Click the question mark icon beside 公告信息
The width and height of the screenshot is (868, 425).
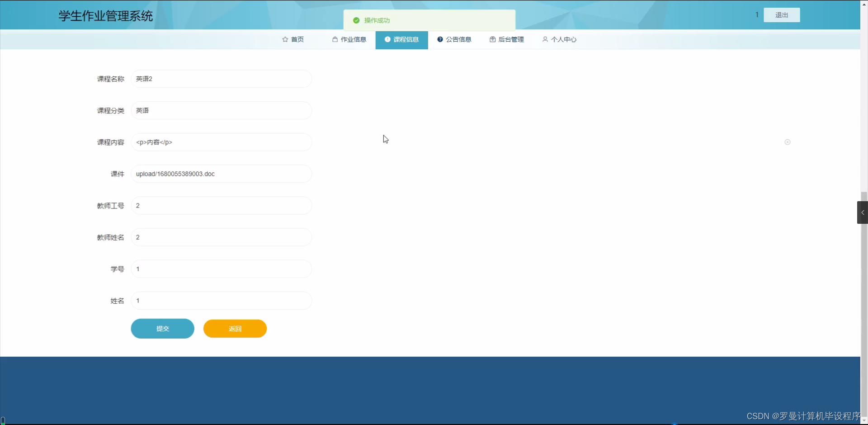coord(440,39)
